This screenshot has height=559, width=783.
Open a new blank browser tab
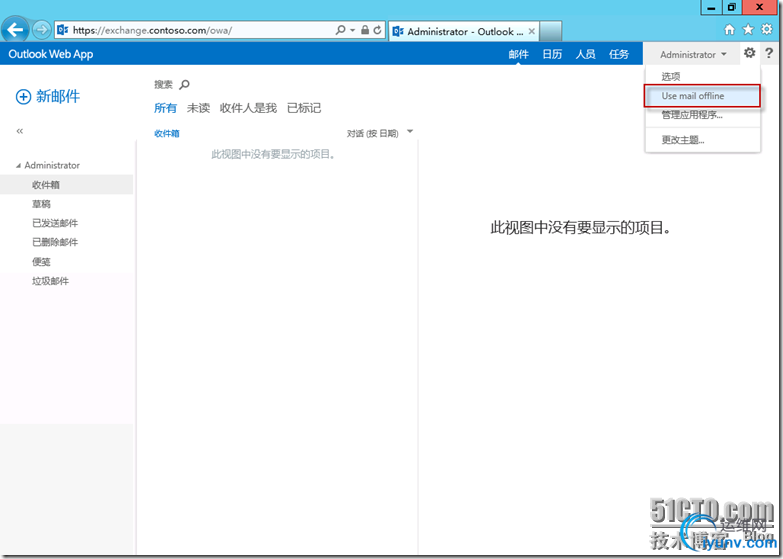click(x=550, y=31)
